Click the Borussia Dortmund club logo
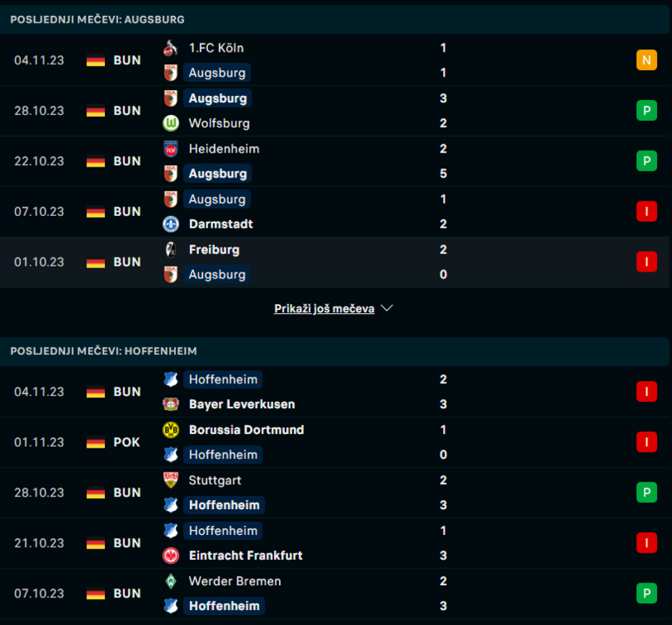The width and height of the screenshot is (672, 625). tap(171, 430)
